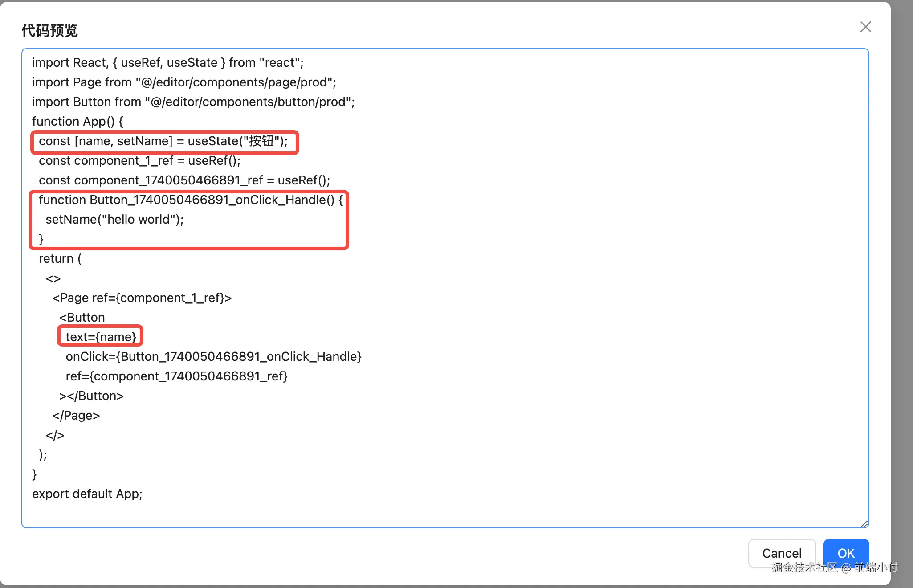
Task: Click the onClick handler prop line
Action: point(213,357)
